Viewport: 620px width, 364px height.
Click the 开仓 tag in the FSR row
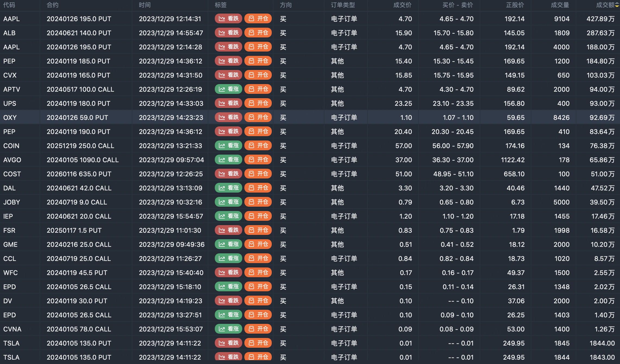tap(258, 230)
